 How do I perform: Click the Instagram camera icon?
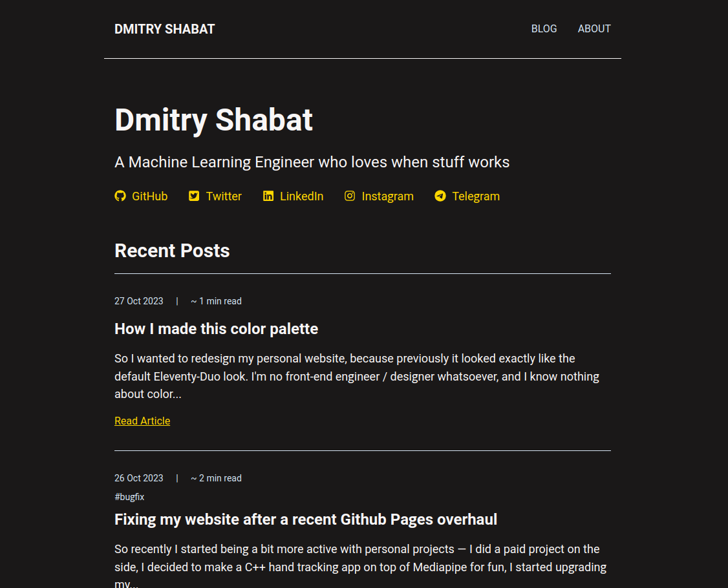pos(350,196)
